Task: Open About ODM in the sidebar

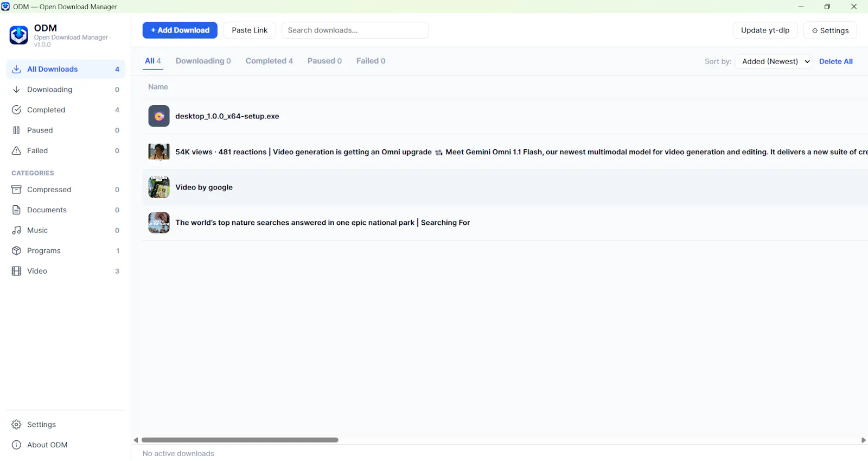Action: pyautogui.click(x=66, y=445)
